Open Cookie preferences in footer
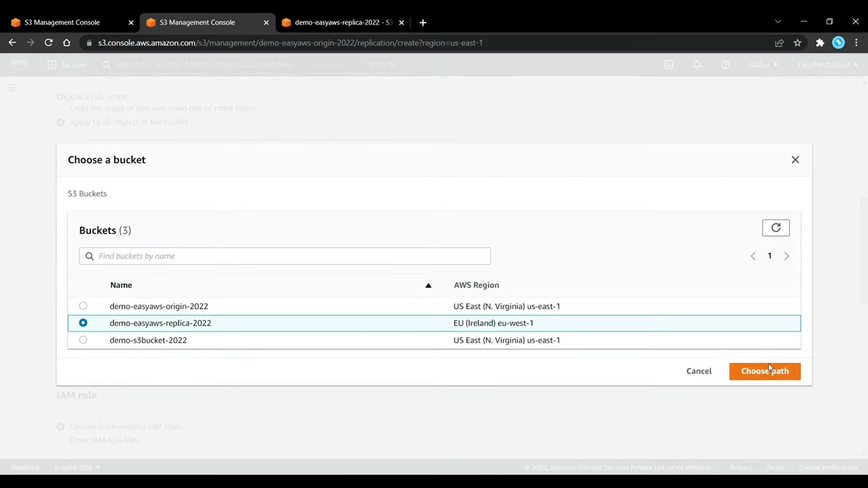Image resolution: width=868 pixels, height=488 pixels. click(x=828, y=467)
